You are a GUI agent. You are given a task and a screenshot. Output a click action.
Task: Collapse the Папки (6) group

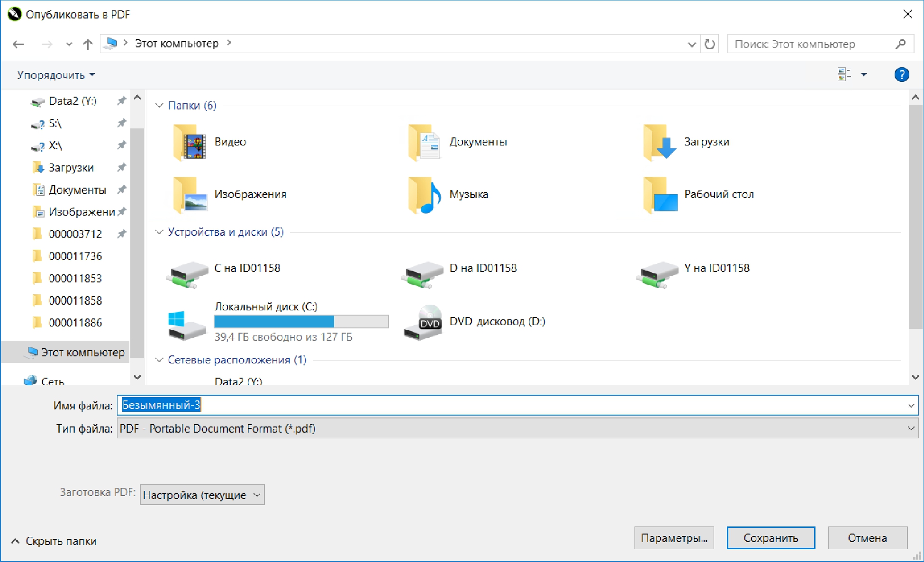159,105
